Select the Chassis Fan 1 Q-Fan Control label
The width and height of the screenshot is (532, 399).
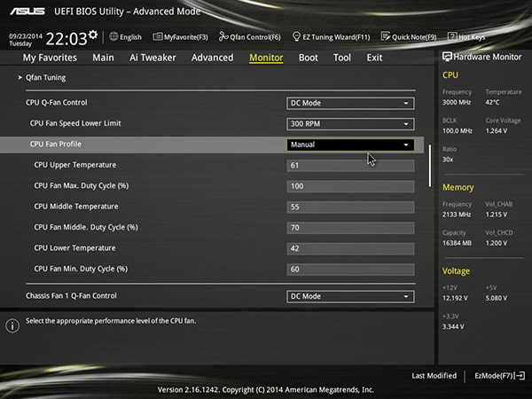pyautogui.click(x=71, y=296)
